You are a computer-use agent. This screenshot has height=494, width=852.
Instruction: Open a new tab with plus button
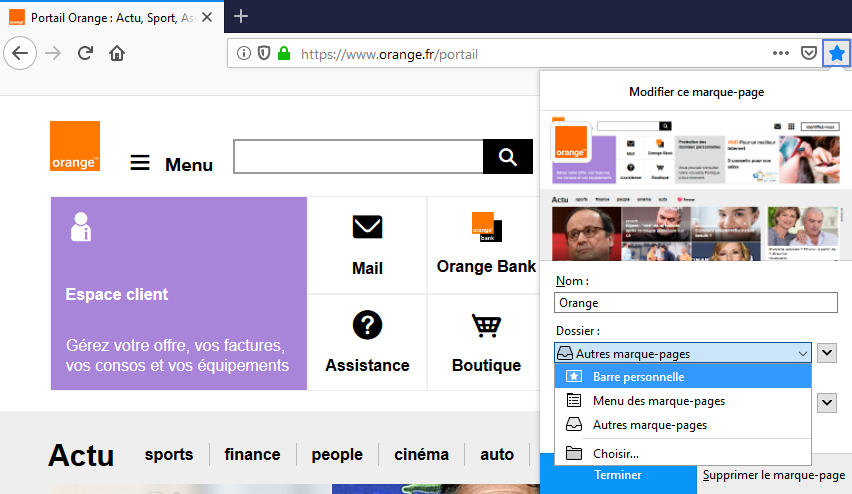click(x=241, y=16)
